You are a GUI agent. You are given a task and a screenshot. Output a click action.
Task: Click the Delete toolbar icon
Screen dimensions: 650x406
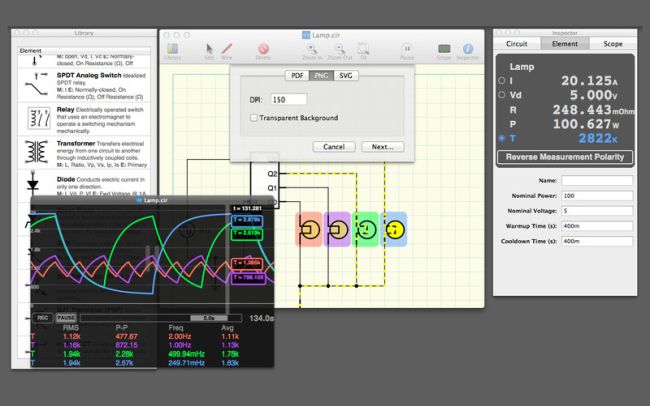tap(263, 49)
